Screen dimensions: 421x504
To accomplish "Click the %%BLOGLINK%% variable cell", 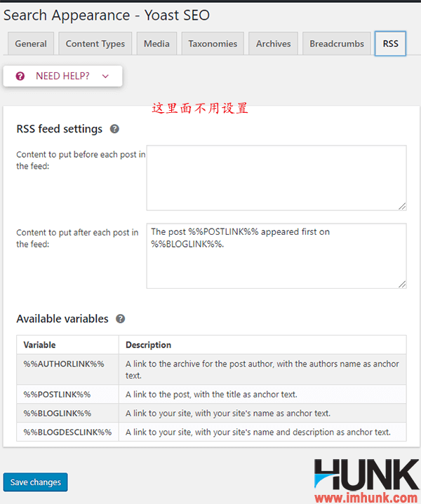I will point(67,414).
